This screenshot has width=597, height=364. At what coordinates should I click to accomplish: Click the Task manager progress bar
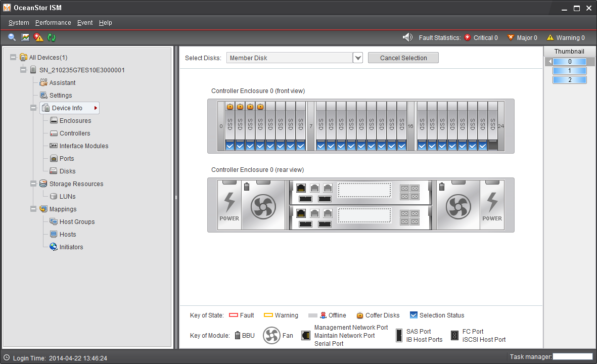tap(573, 357)
